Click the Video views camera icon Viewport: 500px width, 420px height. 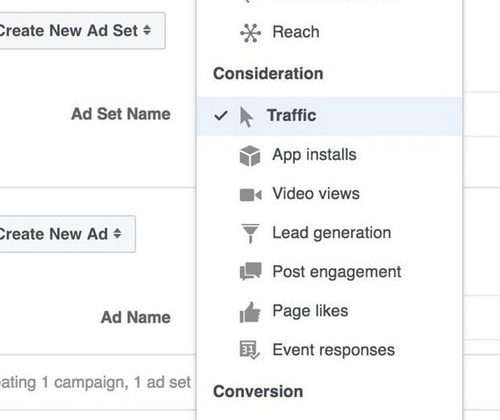[x=250, y=195]
